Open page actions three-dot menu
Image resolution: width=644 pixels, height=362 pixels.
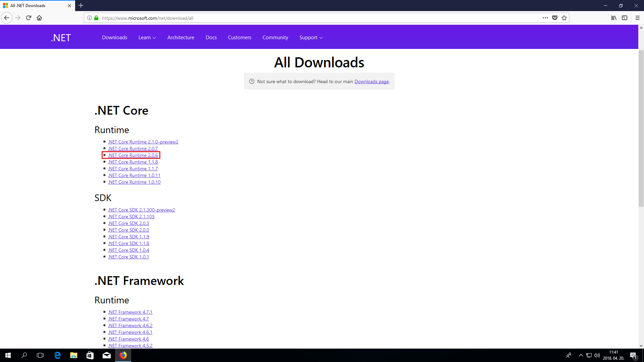pyautogui.click(x=545, y=18)
